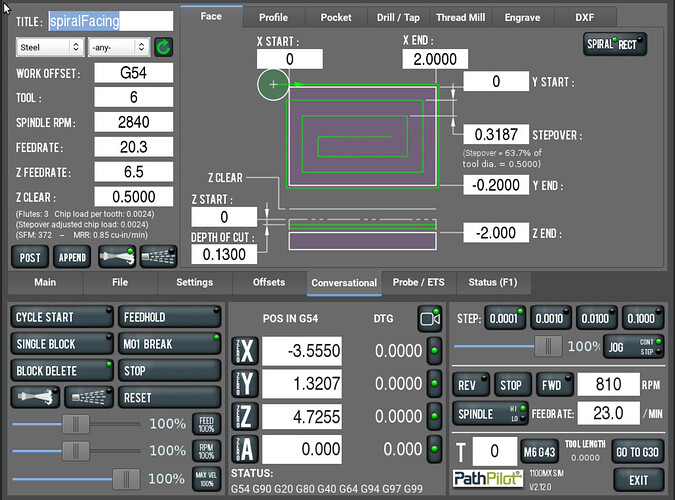This screenshot has height=500, width=675.
Task: Toggle the conversational coolant flood icon
Action: pyautogui.click(x=117, y=257)
